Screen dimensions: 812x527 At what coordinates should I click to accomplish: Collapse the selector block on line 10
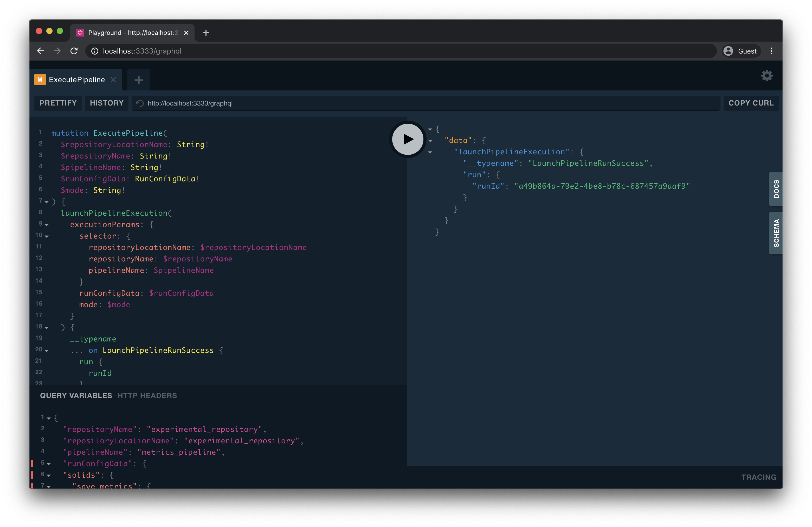[46, 236]
